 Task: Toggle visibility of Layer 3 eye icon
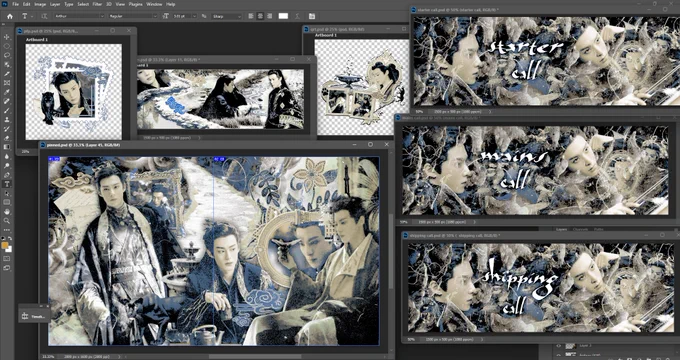pyautogui.click(x=559, y=346)
